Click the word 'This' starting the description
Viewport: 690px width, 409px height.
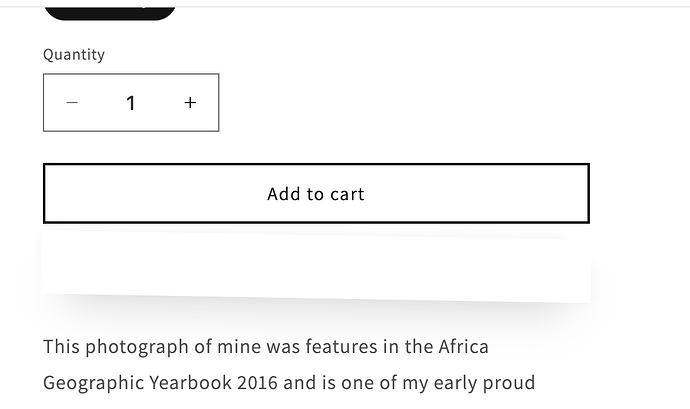point(61,347)
